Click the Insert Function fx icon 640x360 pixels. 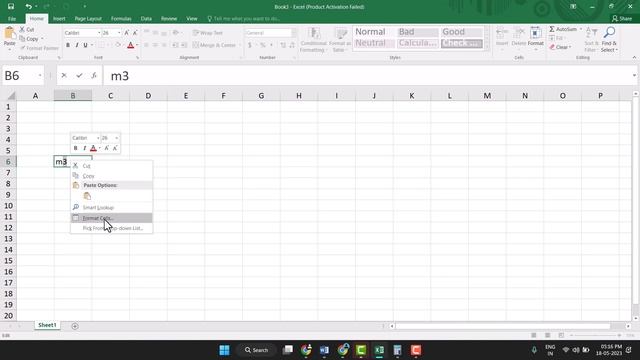click(x=94, y=76)
